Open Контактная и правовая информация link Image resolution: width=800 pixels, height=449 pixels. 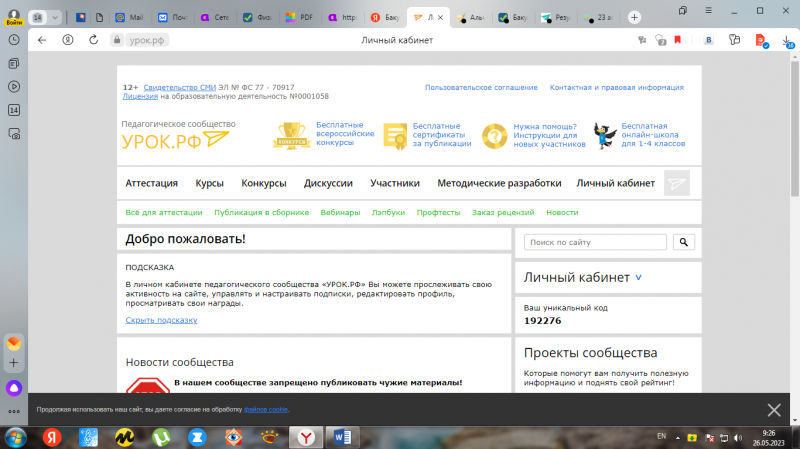click(x=616, y=87)
